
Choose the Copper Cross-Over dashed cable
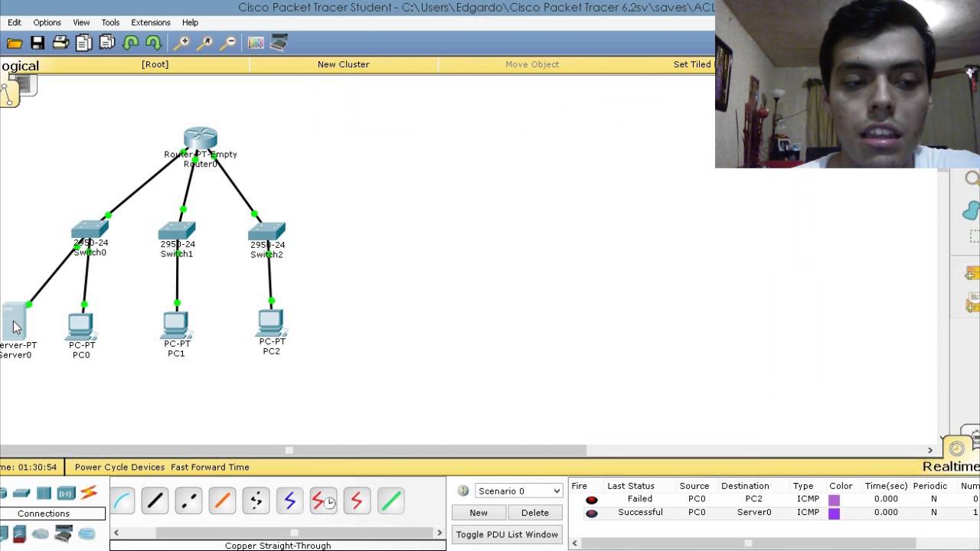(x=188, y=501)
